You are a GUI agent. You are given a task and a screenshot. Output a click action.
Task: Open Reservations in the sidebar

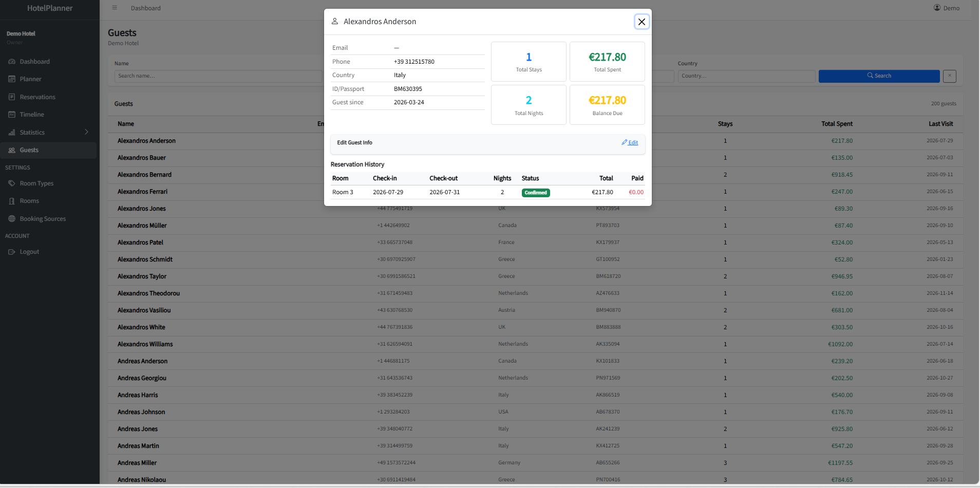pos(48,97)
